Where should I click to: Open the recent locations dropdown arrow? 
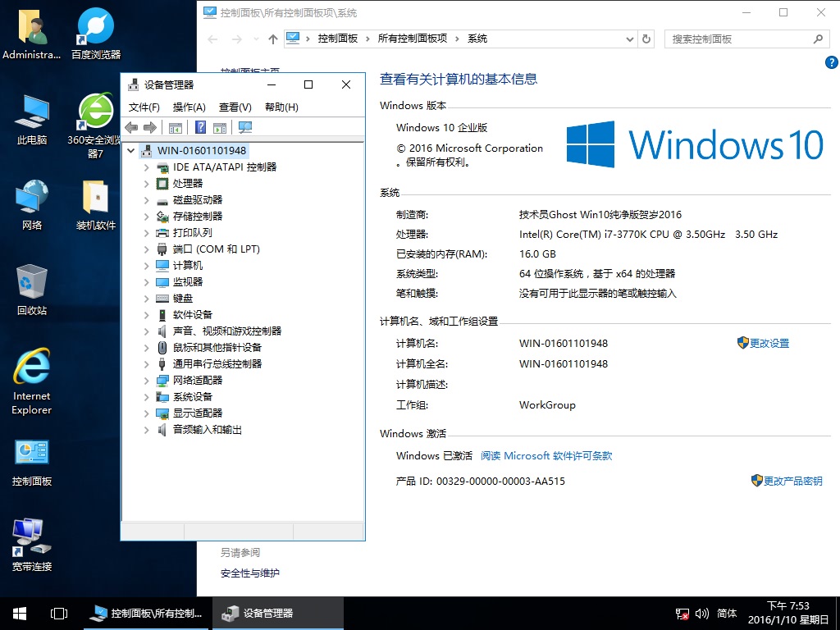coord(256,39)
